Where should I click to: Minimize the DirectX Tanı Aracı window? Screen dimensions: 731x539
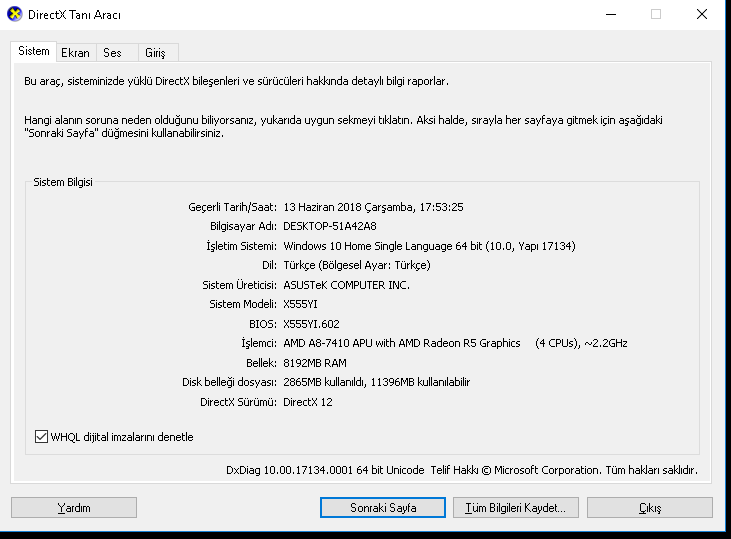611,14
